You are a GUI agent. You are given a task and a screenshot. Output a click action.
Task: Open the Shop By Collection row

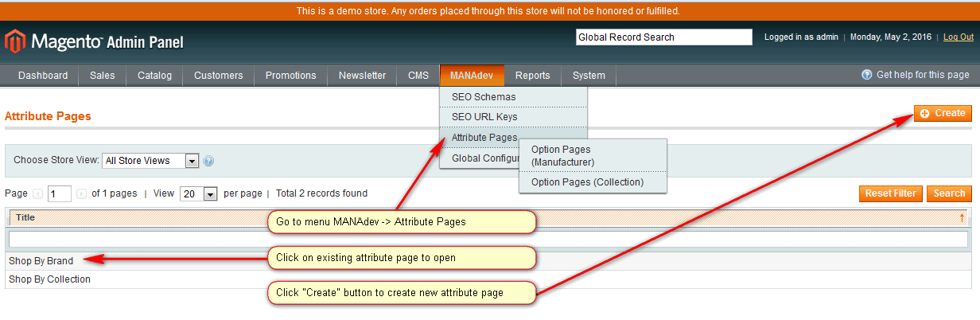click(488, 279)
